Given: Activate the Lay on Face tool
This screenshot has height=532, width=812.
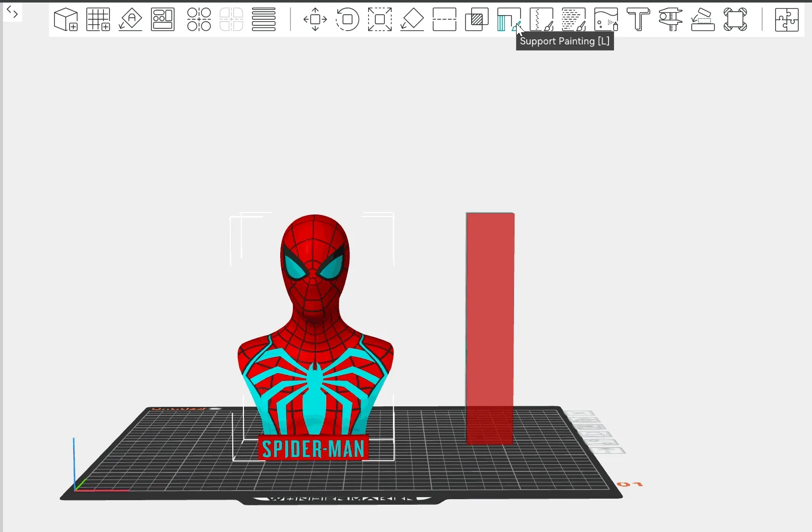Looking at the screenshot, I should pyautogui.click(x=412, y=20).
